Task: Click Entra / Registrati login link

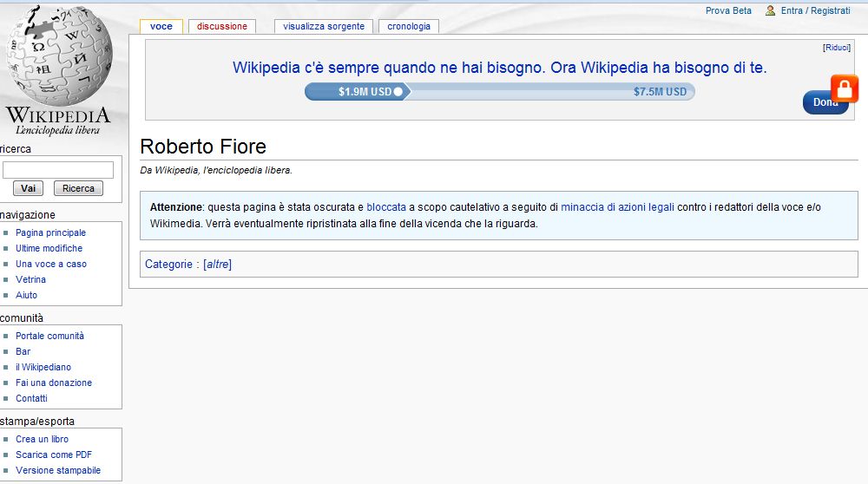Action: tap(815, 10)
